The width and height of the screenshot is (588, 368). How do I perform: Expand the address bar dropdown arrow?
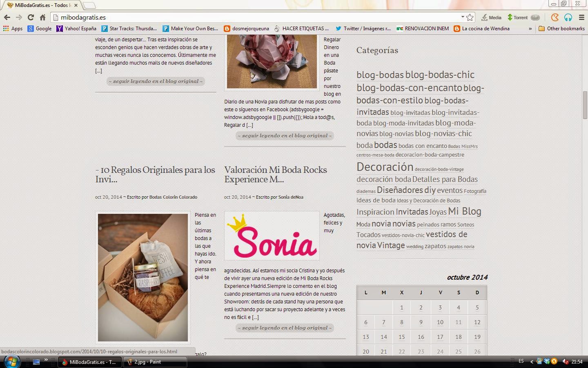(463, 17)
